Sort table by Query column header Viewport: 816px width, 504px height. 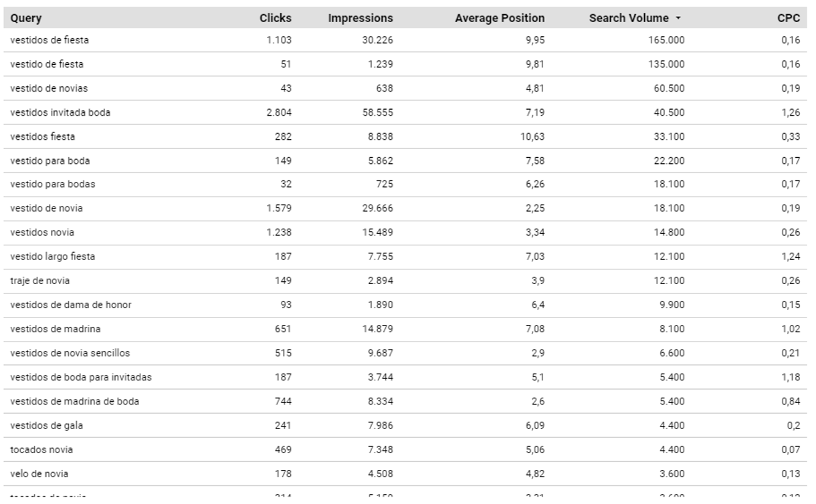pos(26,18)
